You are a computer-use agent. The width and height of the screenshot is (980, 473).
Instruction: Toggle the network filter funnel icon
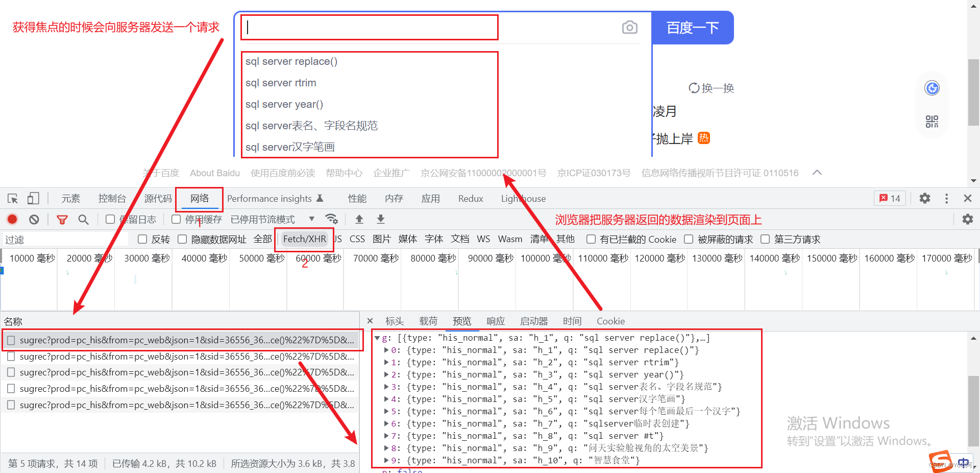(x=62, y=220)
